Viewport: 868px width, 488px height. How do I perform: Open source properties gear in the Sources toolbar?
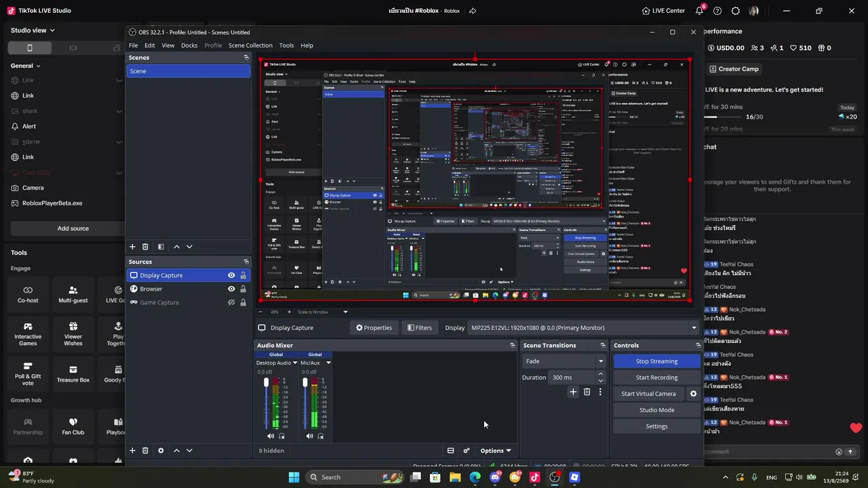point(161,450)
